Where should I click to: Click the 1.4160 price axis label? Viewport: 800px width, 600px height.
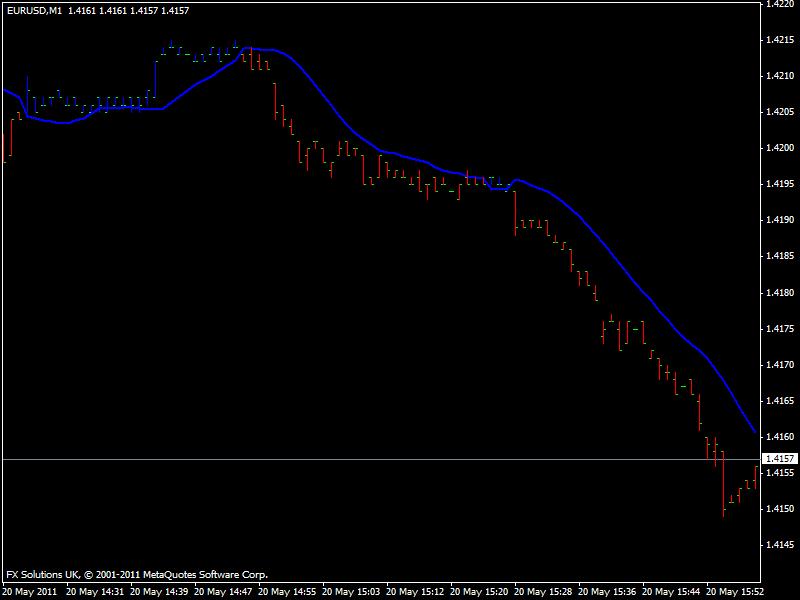click(x=780, y=437)
